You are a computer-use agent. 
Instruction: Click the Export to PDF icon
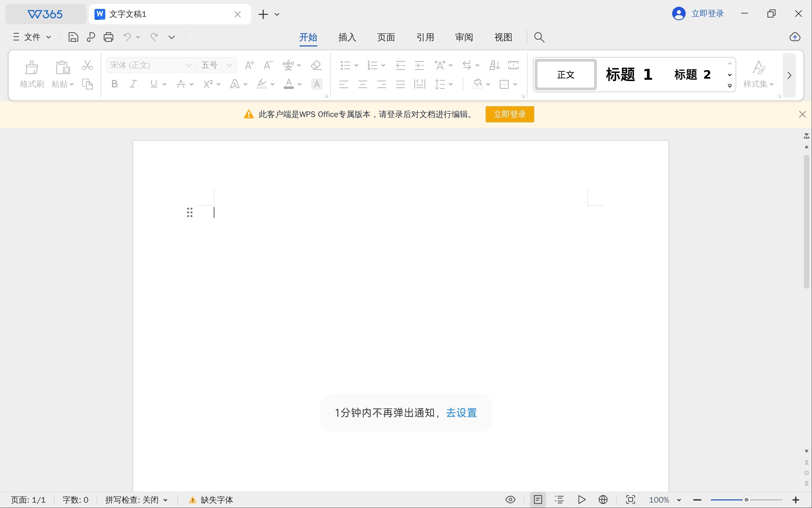[91, 37]
